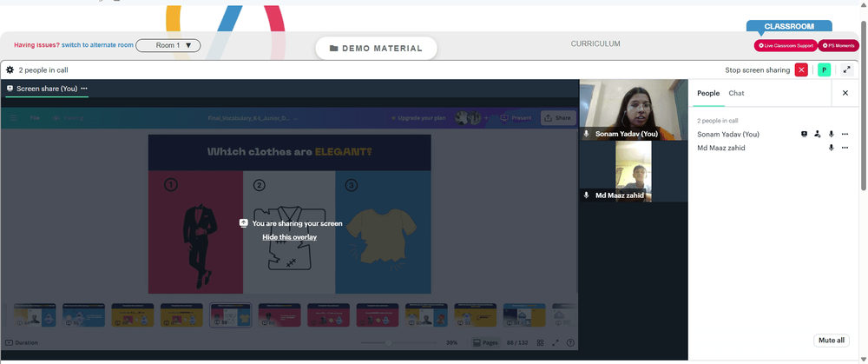Open the Room 1 dropdown
The height and width of the screenshot is (364, 868).
[x=168, y=45]
